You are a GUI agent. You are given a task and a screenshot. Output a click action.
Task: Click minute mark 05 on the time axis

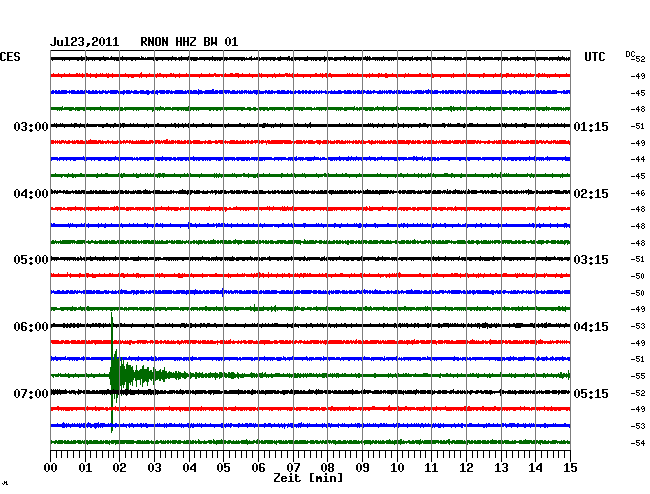click(223, 468)
